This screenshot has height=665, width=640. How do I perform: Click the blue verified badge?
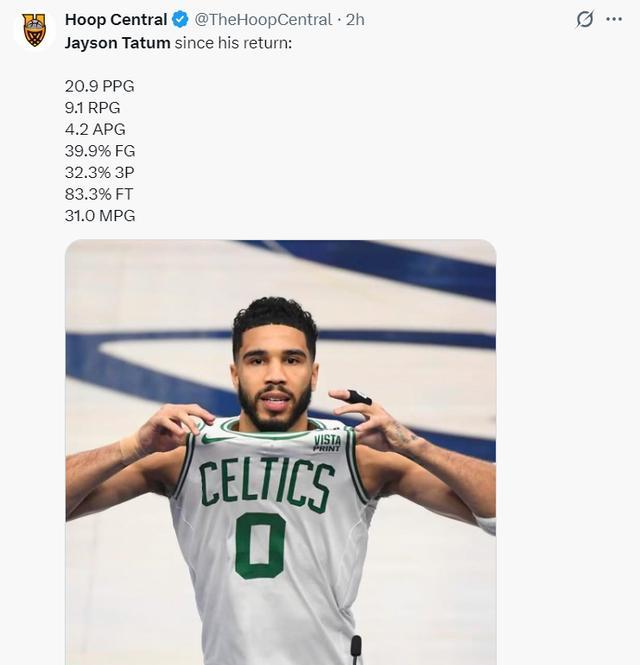(181, 20)
